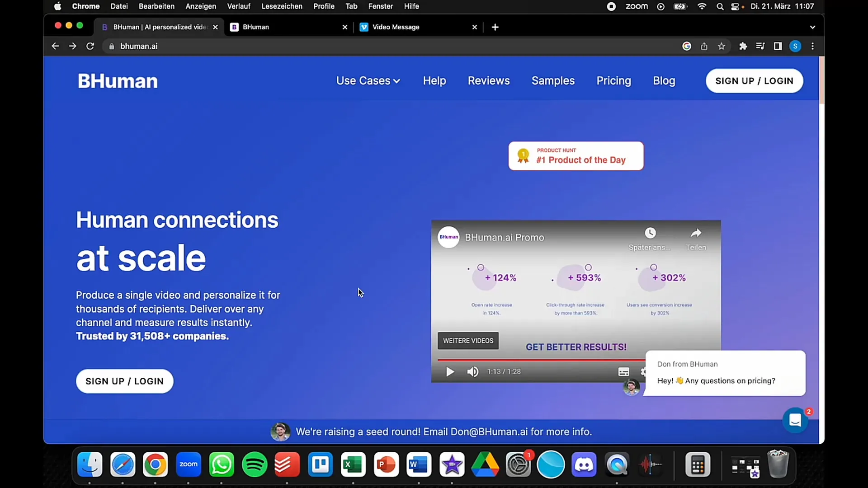Open Trello from the dock
Image resolution: width=868 pixels, height=488 pixels.
click(320, 465)
